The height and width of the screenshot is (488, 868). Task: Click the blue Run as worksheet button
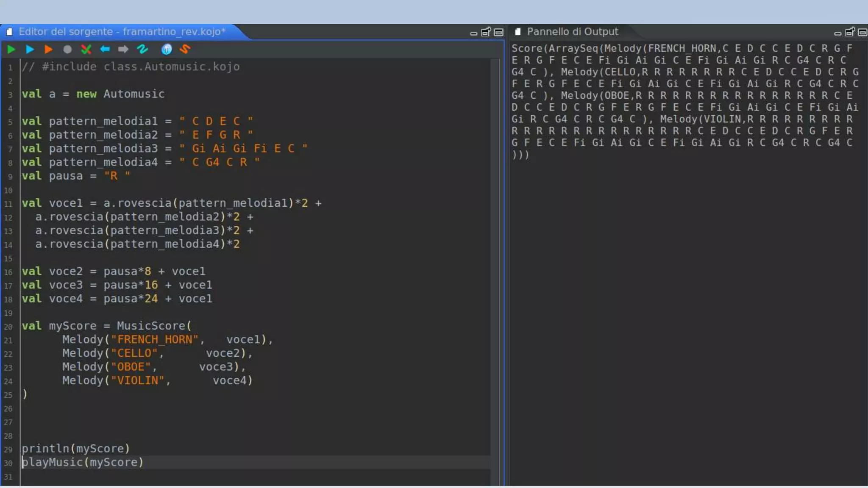[x=30, y=50]
